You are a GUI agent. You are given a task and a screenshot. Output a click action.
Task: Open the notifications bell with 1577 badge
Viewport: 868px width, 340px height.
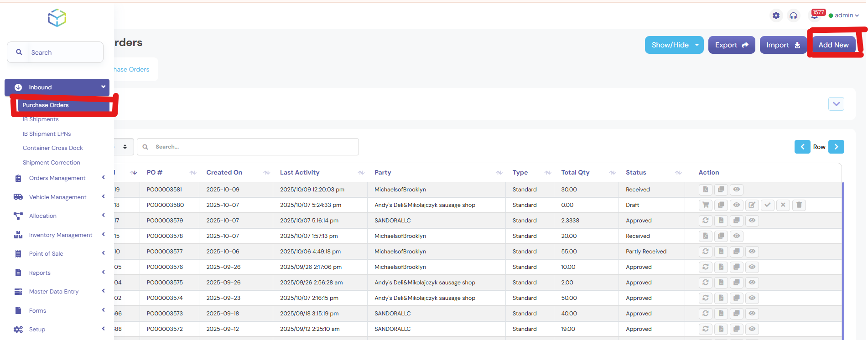click(815, 16)
